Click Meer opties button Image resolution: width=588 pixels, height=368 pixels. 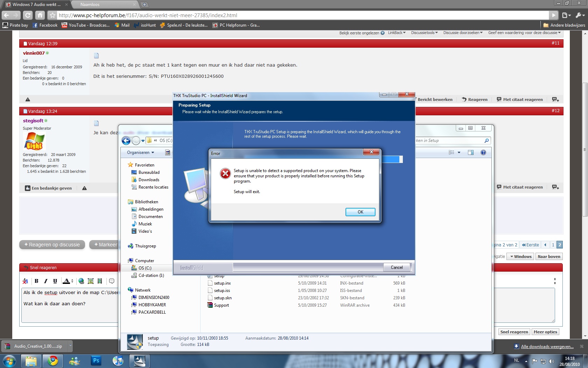tap(545, 332)
